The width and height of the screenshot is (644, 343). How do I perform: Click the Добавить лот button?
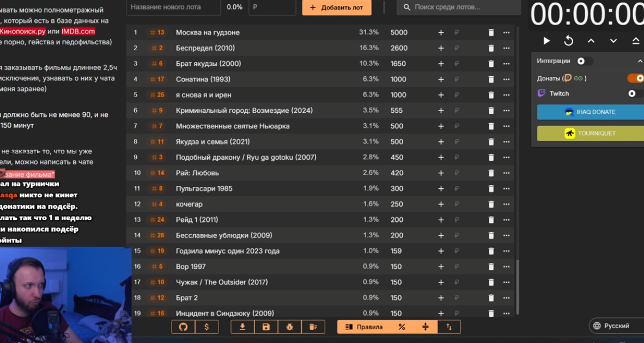tap(337, 8)
